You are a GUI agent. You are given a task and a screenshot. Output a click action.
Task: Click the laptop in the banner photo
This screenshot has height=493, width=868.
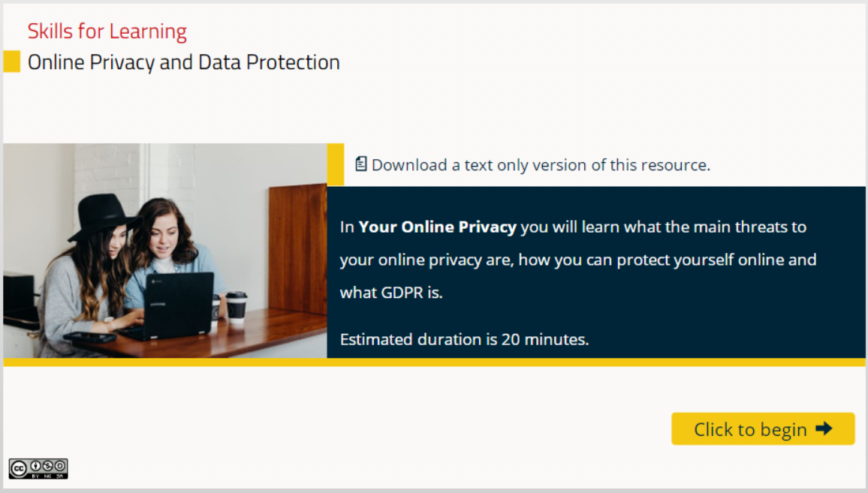pyautogui.click(x=177, y=304)
